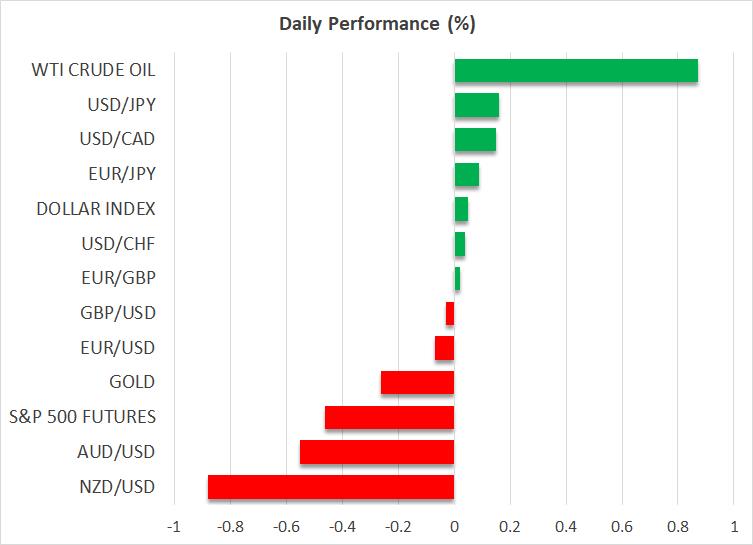Click the red GOLD bar
This screenshot has width=753, height=545.
point(418,382)
